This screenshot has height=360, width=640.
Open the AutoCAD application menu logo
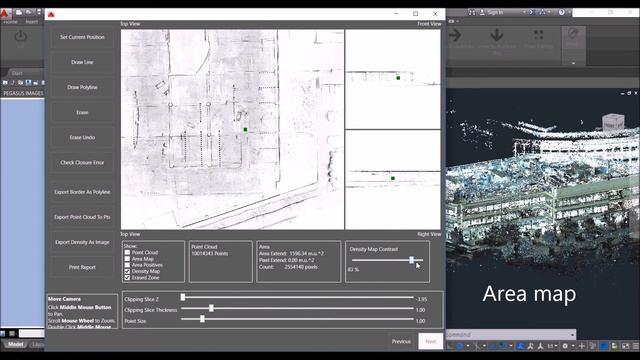(x=4, y=13)
